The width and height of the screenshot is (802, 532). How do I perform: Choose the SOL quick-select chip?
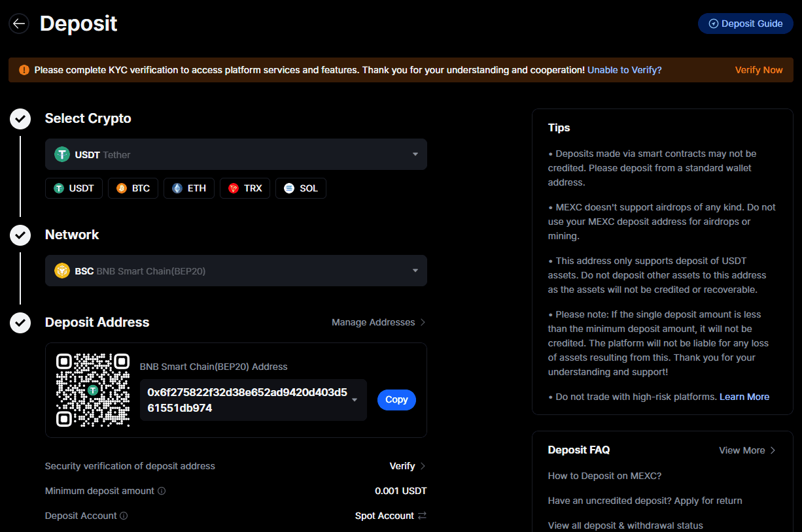301,188
